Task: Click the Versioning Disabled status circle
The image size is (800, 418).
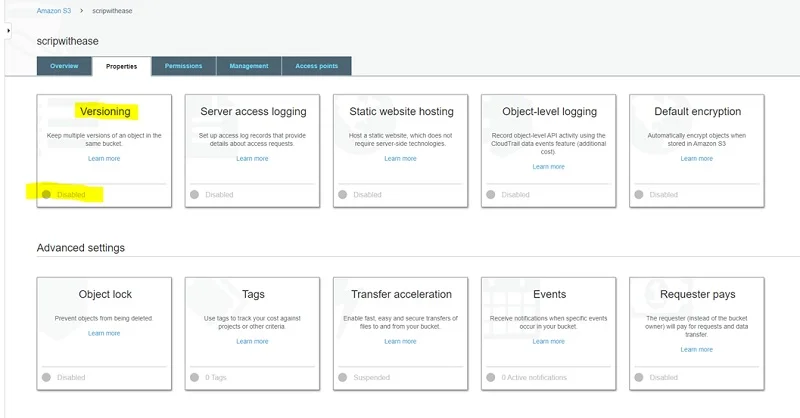Action: 46,194
